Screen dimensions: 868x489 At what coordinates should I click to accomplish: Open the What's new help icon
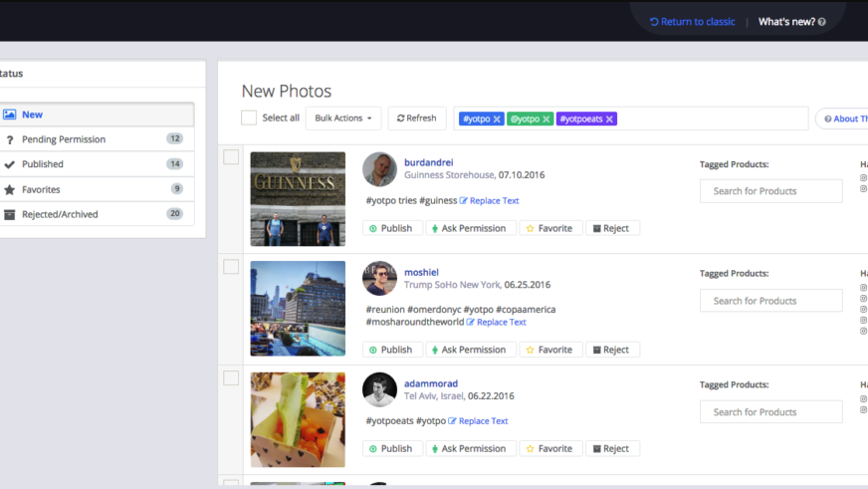821,22
